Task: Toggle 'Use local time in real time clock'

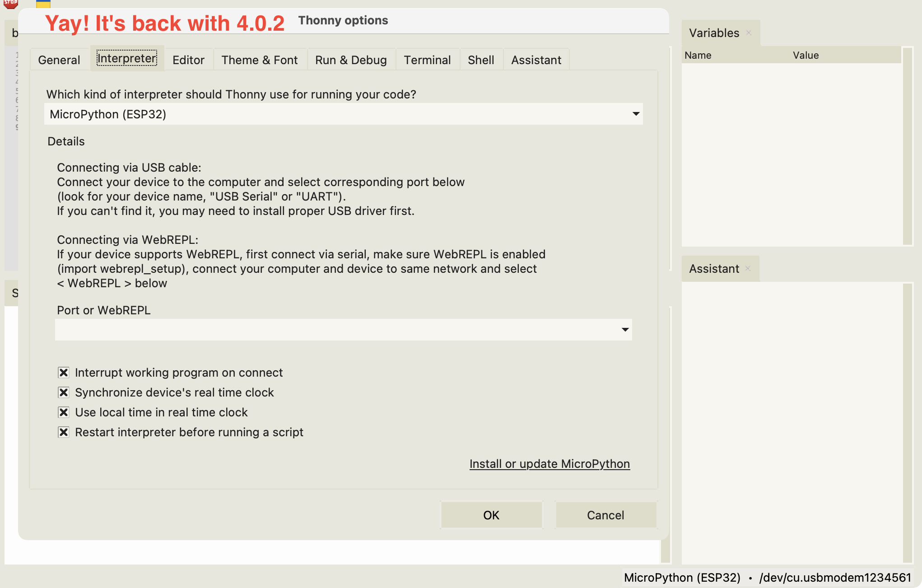Action: tap(63, 412)
